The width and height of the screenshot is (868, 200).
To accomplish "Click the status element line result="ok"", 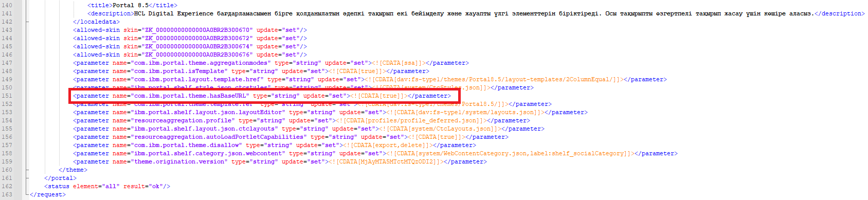I will 107,186.
